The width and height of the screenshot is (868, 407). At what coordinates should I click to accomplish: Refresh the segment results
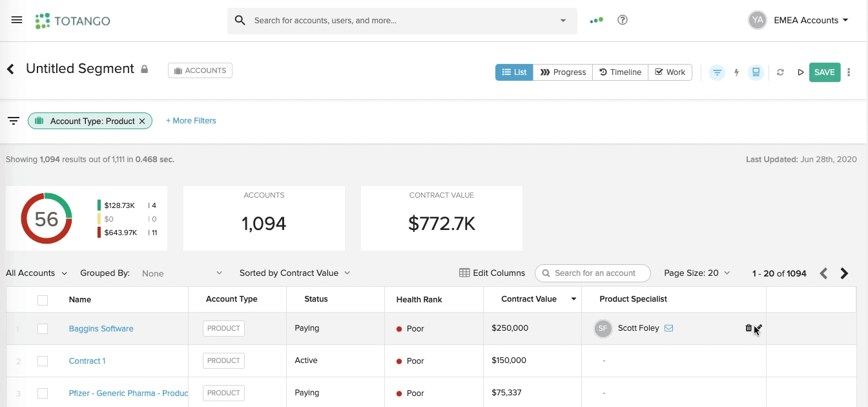(x=780, y=72)
